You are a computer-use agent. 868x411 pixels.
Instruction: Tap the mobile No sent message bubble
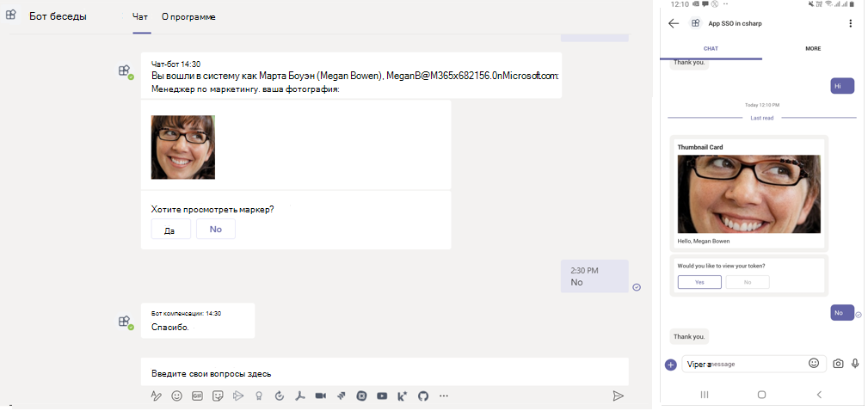click(x=842, y=312)
